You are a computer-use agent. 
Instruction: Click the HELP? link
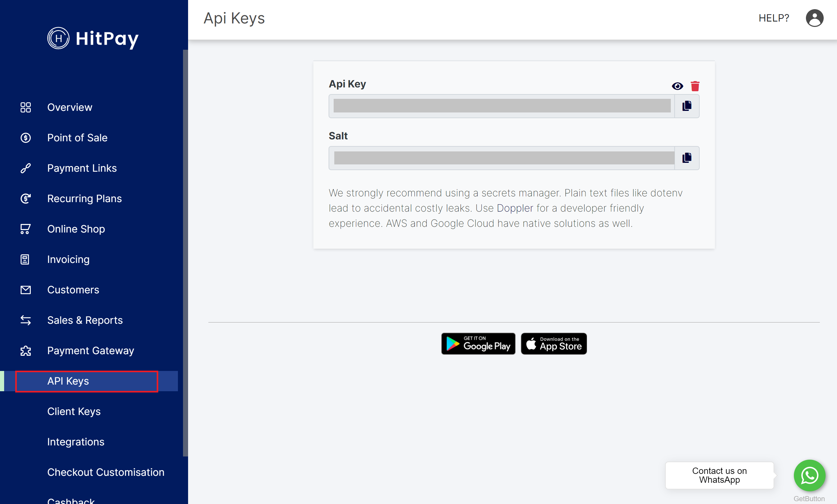click(x=774, y=18)
